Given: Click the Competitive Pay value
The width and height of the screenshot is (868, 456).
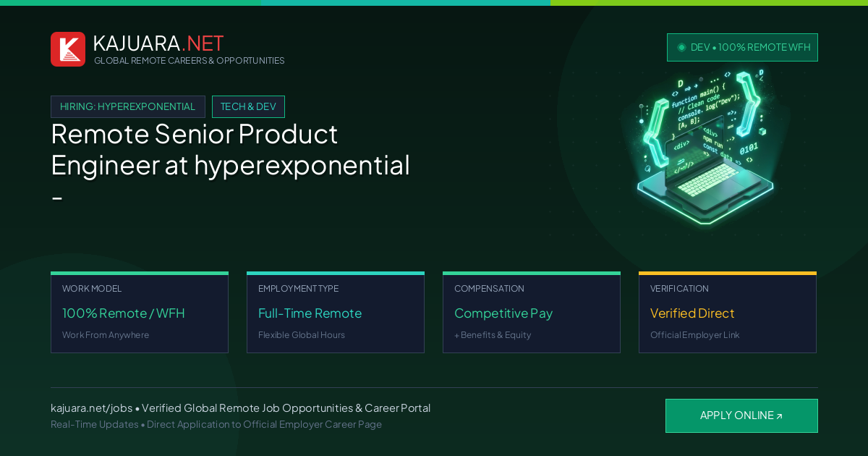Looking at the screenshot, I should point(503,313).
